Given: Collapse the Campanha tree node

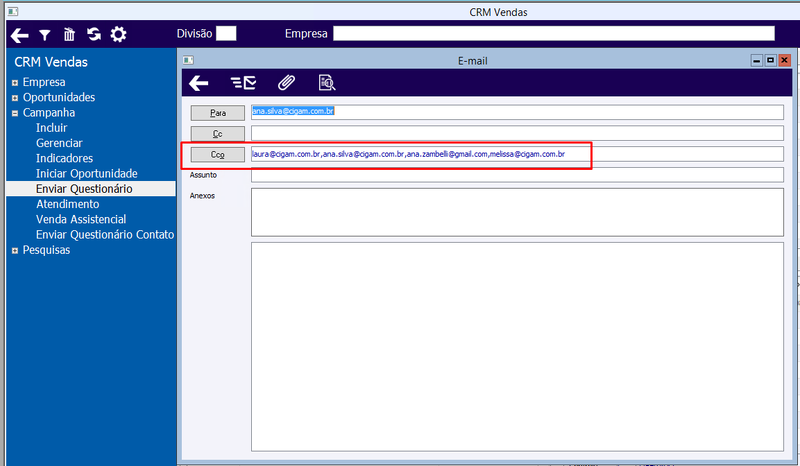Looking at the screenshot, I should (x=15, y=113).
